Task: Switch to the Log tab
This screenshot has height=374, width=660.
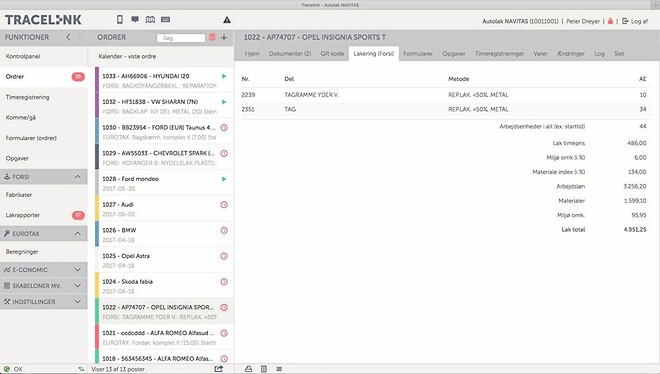Action: (x=599, y=53)
